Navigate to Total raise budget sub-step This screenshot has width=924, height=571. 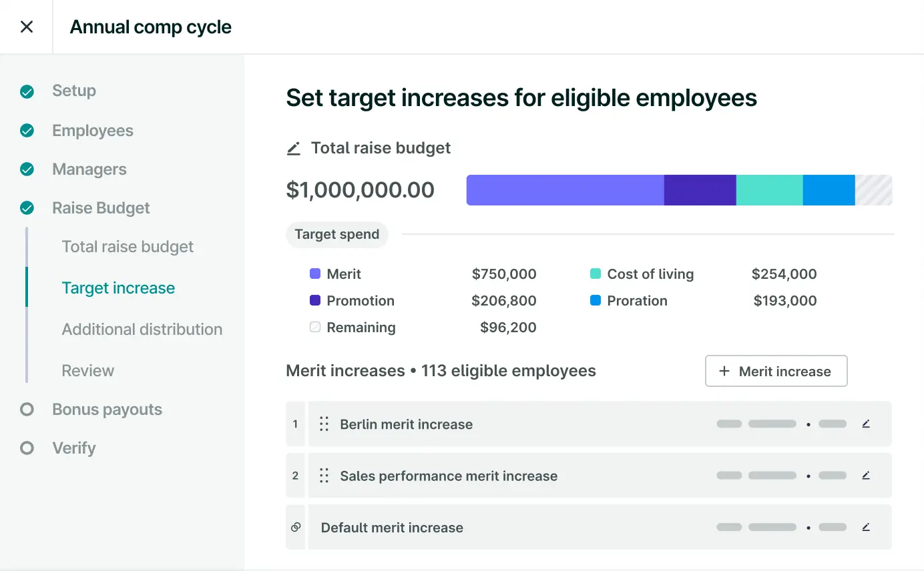pyautogui.click(x=128, y=247)
